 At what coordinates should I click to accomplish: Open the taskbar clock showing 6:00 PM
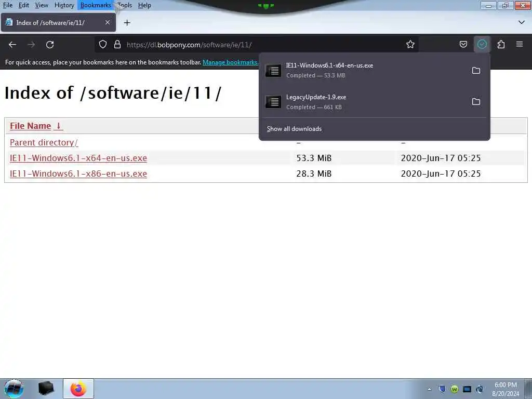506,389
